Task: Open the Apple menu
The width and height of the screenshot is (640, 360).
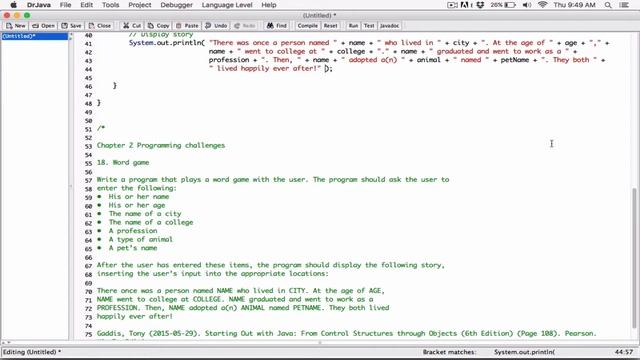Action: coord(13,5)
